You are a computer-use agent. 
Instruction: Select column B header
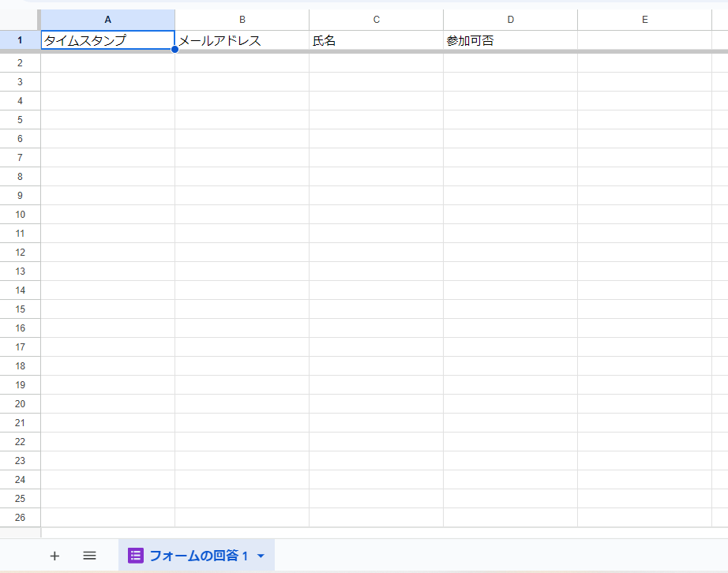coord(242,19)
